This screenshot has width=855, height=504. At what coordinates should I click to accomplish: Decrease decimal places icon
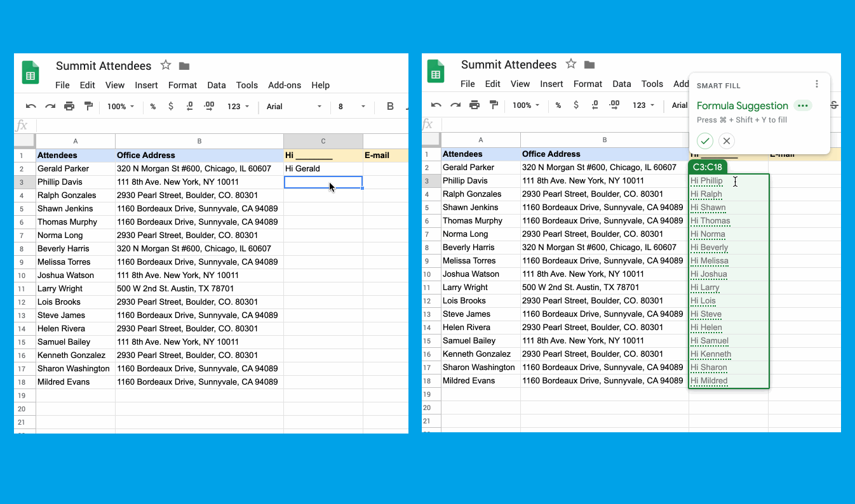click(x=189, y=106)
